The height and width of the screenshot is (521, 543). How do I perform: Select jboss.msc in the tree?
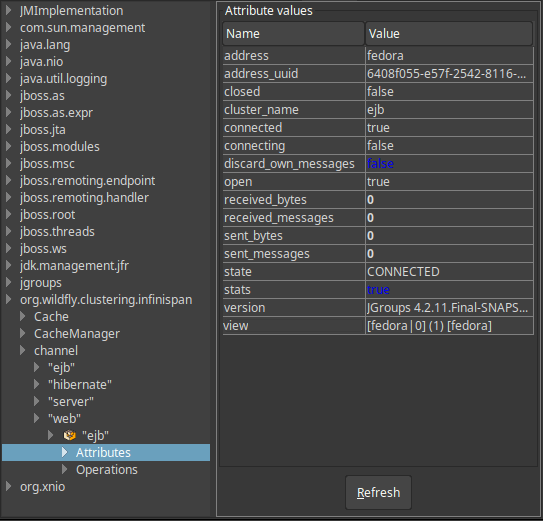click(x=47, y=164)
